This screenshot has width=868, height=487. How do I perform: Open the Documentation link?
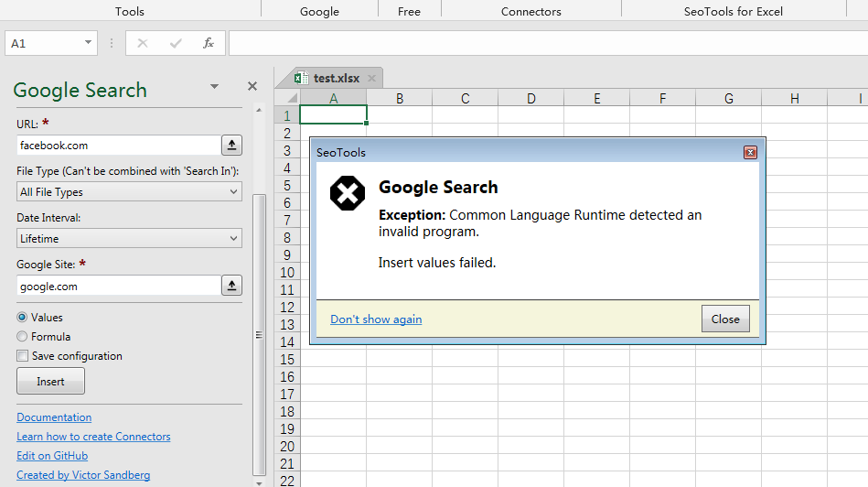[54, 417]
